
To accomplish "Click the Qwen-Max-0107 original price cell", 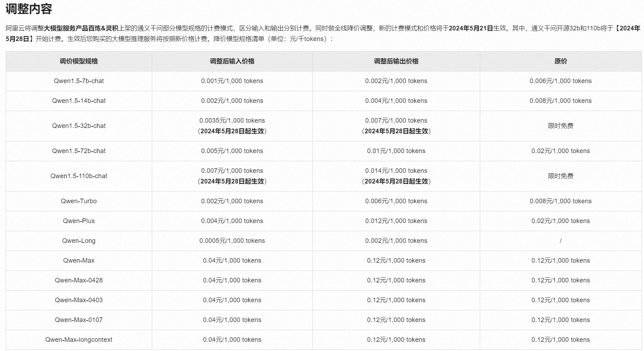I will point(560,320).
